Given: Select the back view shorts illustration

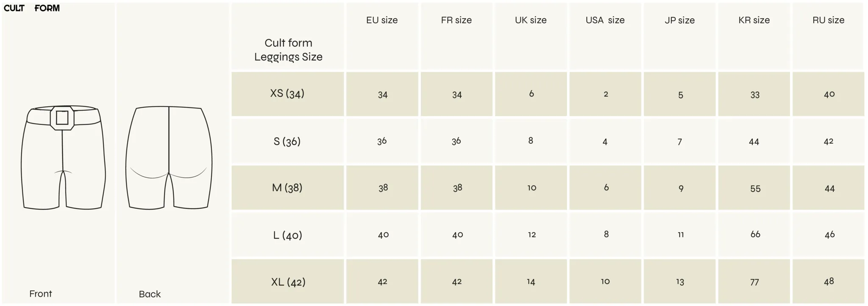Looking at the screenshot, I should (x=169, y=157).
